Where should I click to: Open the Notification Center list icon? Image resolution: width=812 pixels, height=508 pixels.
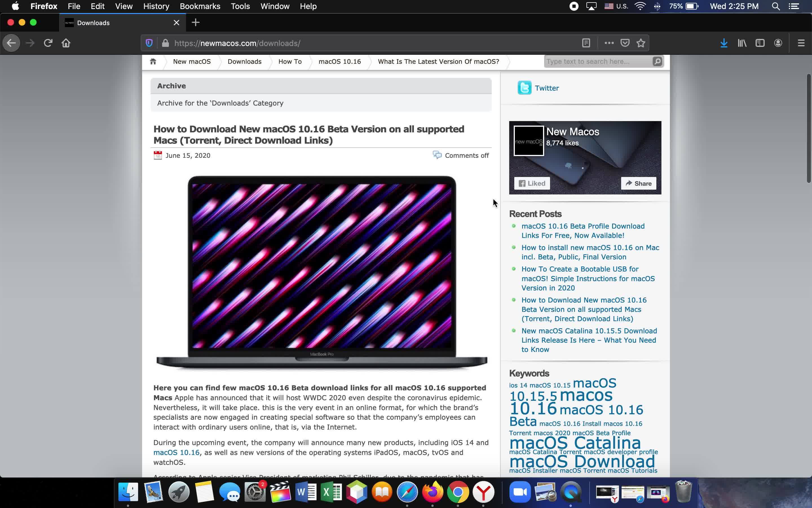[x=794, y=6]
